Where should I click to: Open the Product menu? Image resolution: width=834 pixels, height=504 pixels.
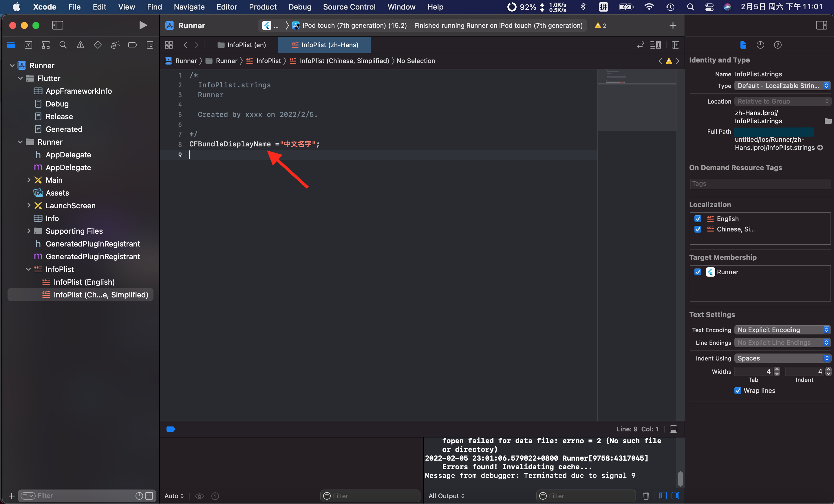(x=263, y=7)
